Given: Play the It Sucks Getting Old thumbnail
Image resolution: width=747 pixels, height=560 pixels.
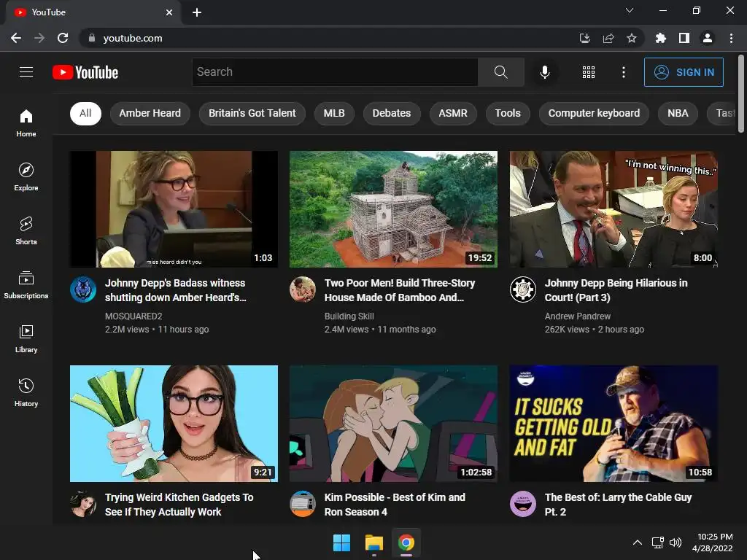Looking at the screenshot, I should [x=614, y=424].
